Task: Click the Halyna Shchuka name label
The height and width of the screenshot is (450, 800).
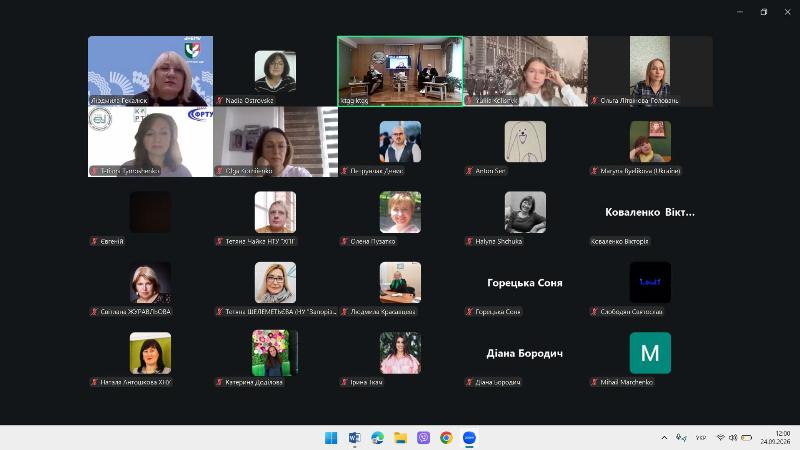Action: tap(498, 241)
